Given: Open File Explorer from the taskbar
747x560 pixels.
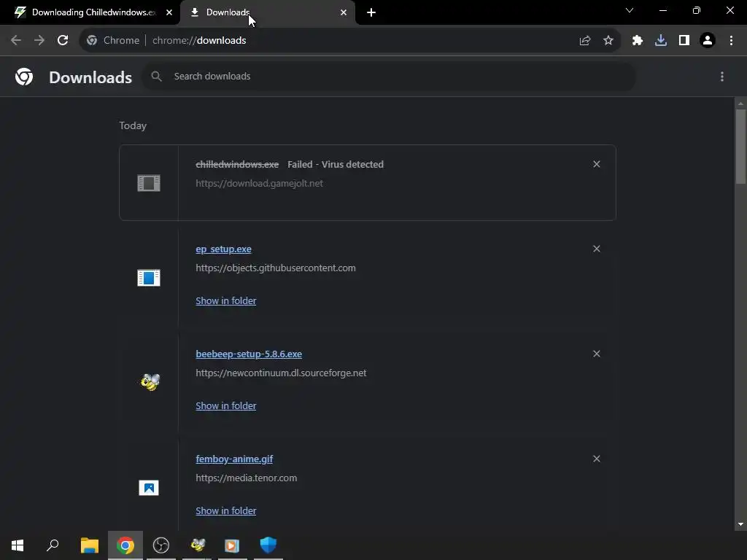Looking at the screenshot, I should (x=90, y=545).
